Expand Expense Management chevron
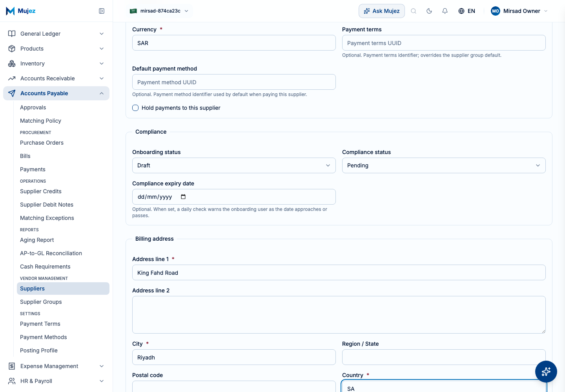565x392 pixels. (102, 366)
